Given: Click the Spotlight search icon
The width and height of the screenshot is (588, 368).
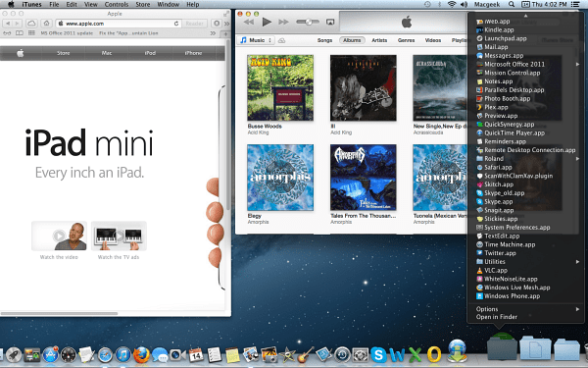Looking at the screenshot, I should 512,5.
